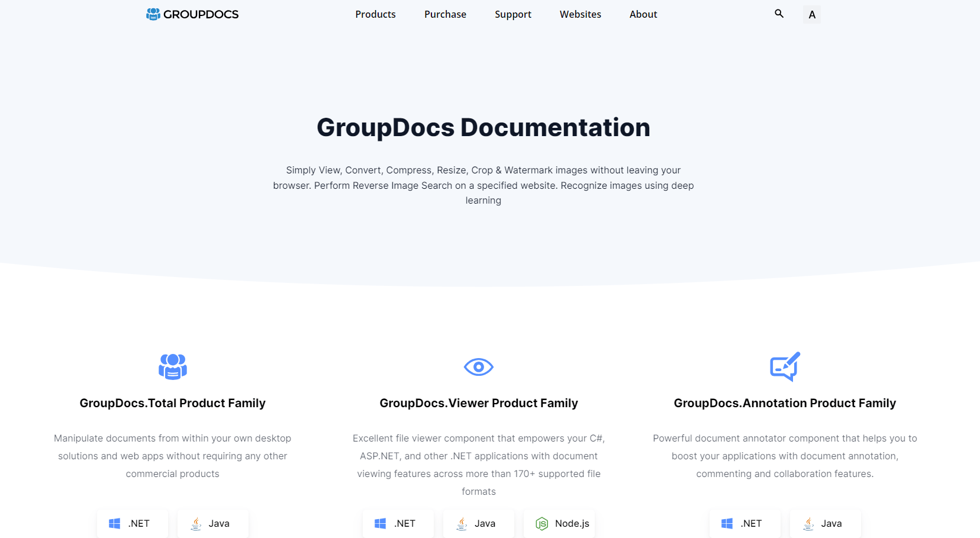The width and height of the screenshot is (980, 538).
Task: Click the GroupDocs.Total people icon
Action: pyautogui.click(x=173, y=366)
